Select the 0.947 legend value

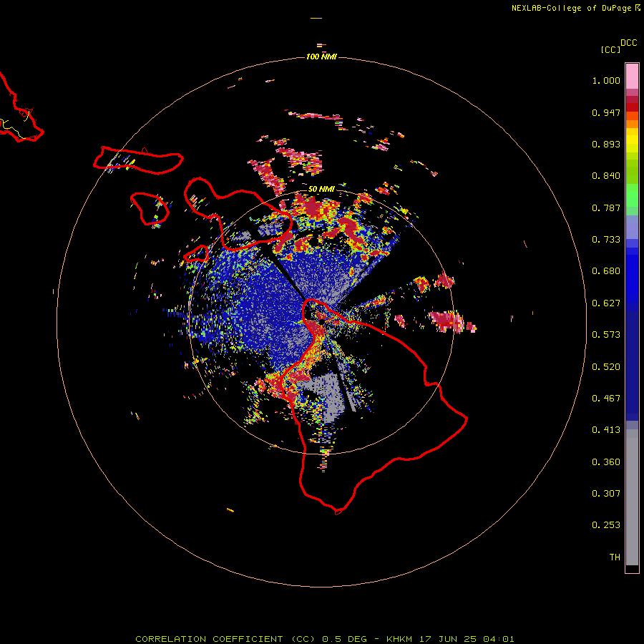(606, 112)
